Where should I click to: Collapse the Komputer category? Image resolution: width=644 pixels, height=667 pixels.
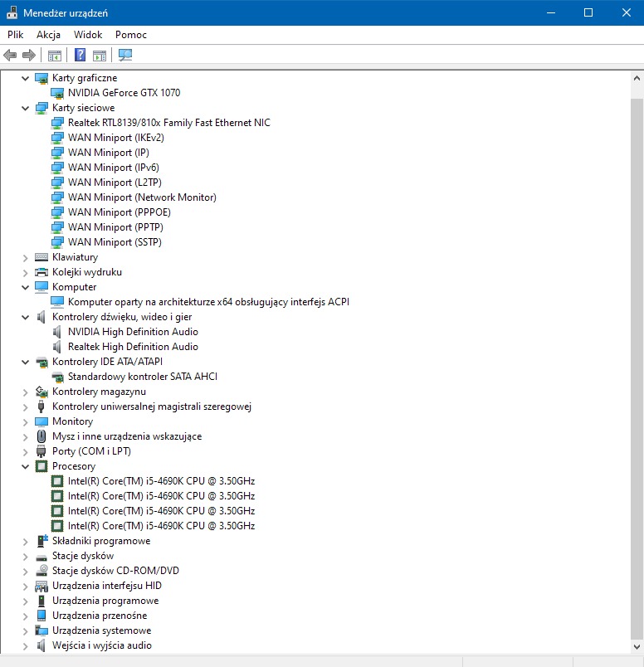pyautogui.click(x=25, y=288)
